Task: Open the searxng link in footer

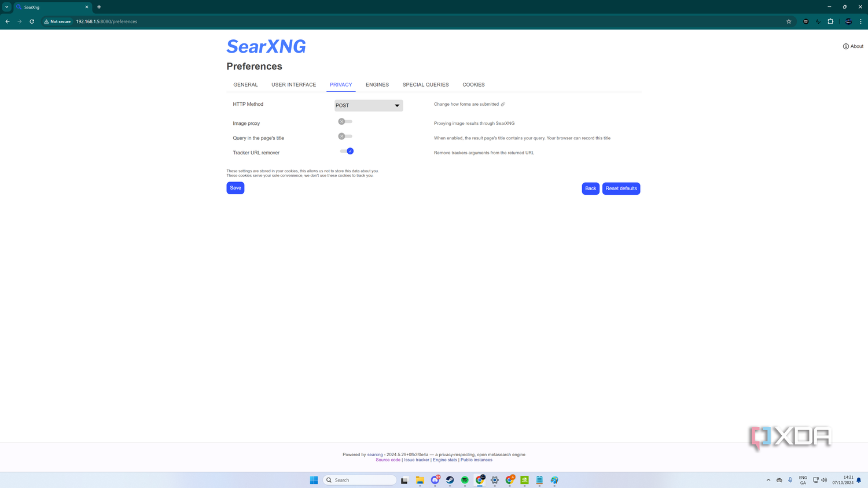Action: (x=375, y=454)
